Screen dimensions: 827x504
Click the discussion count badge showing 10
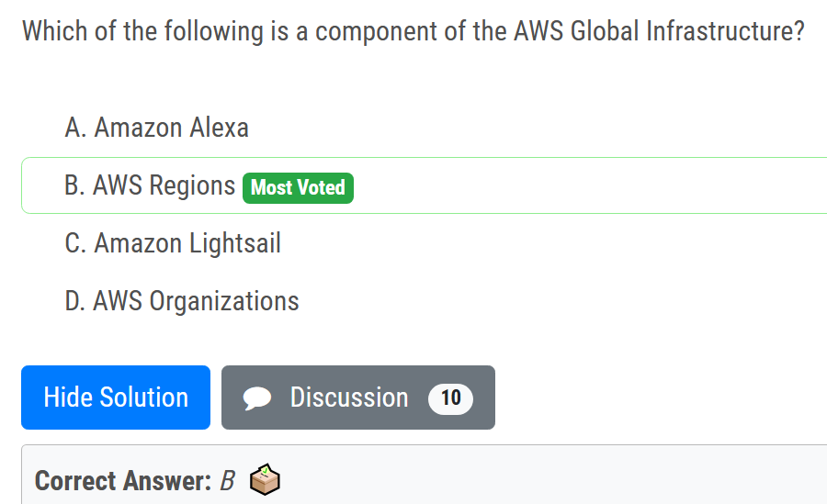(450, 398)
